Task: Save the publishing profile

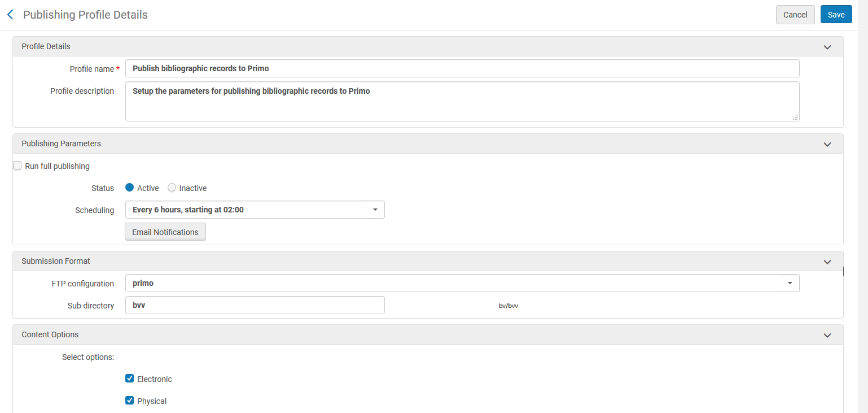Action: pos(836,15)
